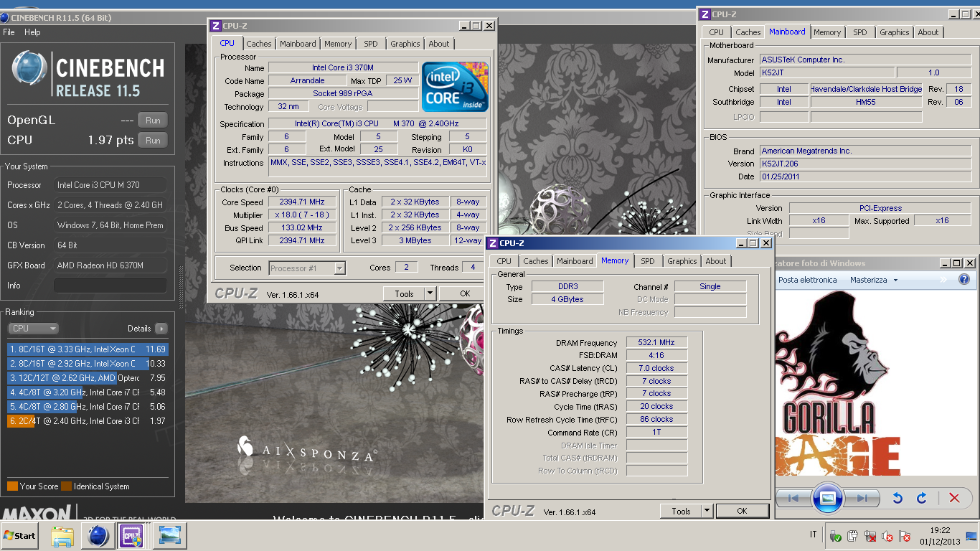Click Posta elettronica in photo viewer
Viewport: 980px width, 551px height.
(x=807, y=280)
